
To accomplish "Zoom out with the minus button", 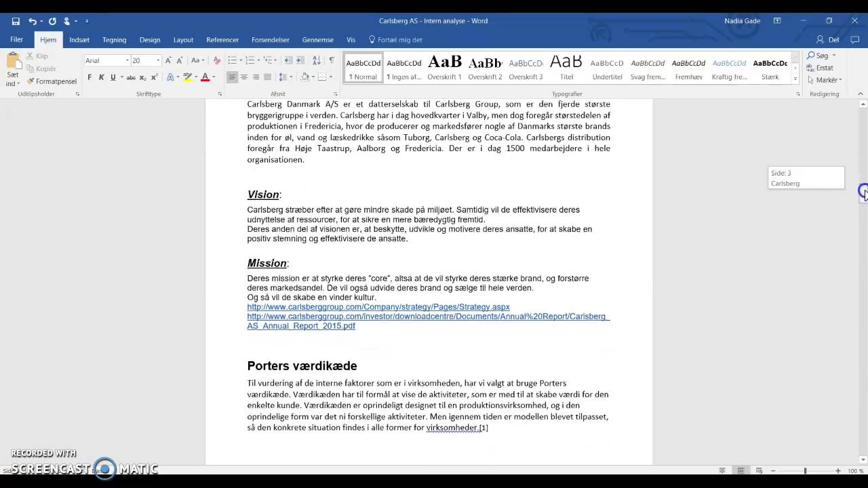I will pyautogui.click(x=774, y=470).
